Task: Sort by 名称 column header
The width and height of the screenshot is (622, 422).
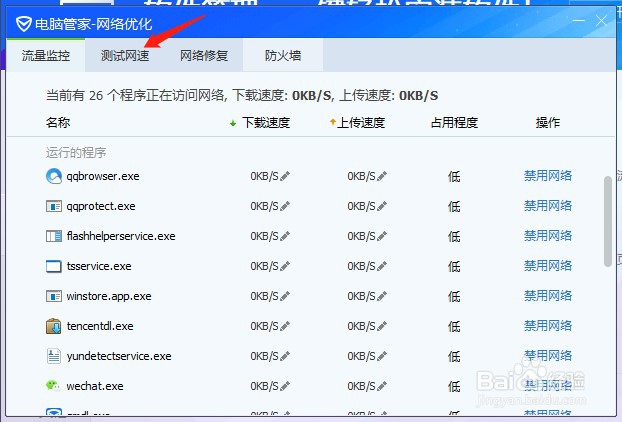Action: pyautogui.click(x=58, y=123)
